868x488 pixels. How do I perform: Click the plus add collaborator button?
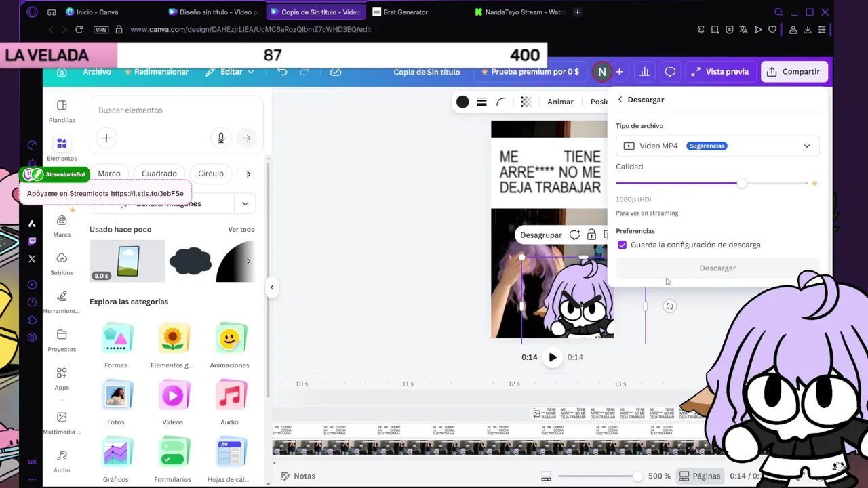click(x=619, y=72)
